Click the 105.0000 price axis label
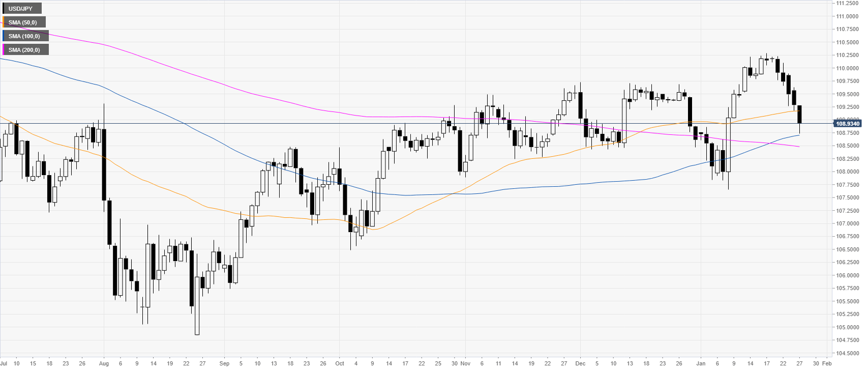 pos(847,327)
